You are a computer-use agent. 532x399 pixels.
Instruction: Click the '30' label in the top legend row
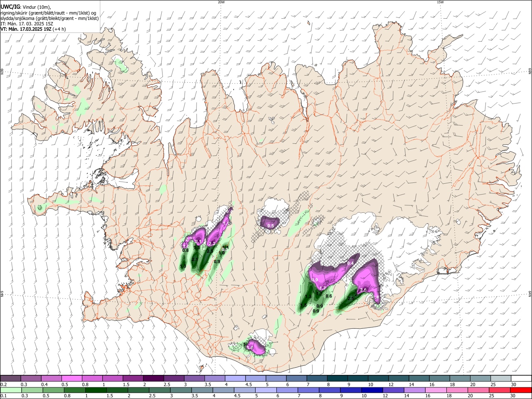click(514, 384)
